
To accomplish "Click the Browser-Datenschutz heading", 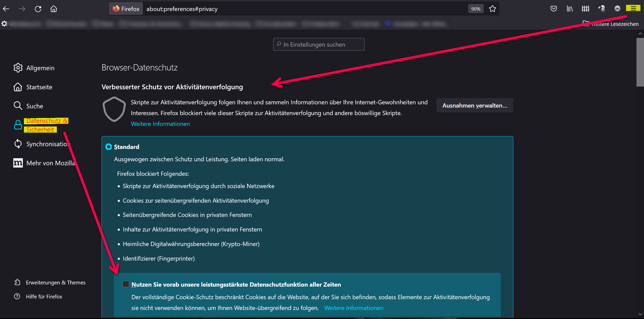I will coord(139,67).
